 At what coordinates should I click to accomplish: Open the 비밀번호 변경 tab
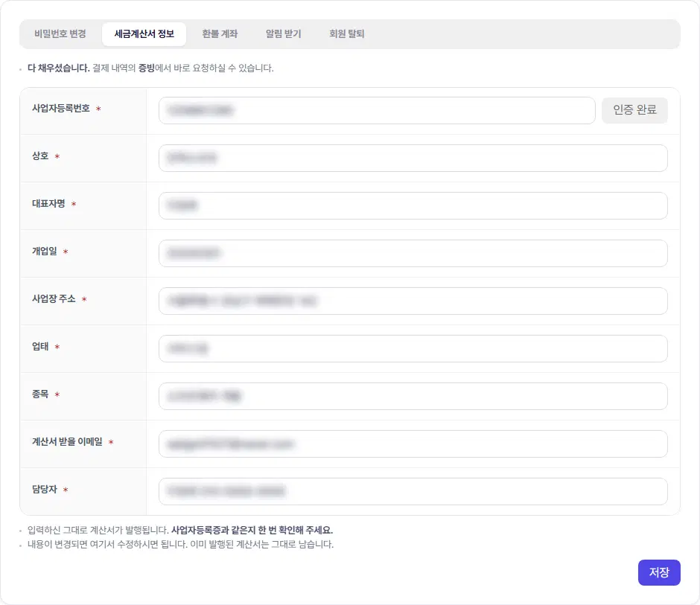tap(60, 34)
